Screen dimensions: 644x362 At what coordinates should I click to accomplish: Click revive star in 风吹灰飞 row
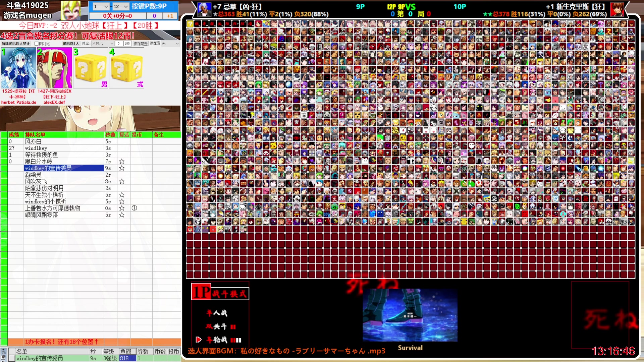click(122, 182)
